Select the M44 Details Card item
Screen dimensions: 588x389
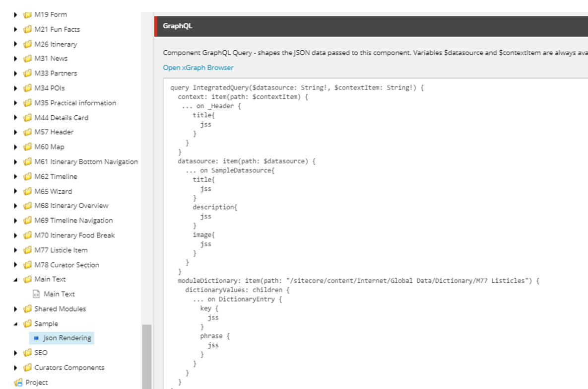click(x=61, y=118)
